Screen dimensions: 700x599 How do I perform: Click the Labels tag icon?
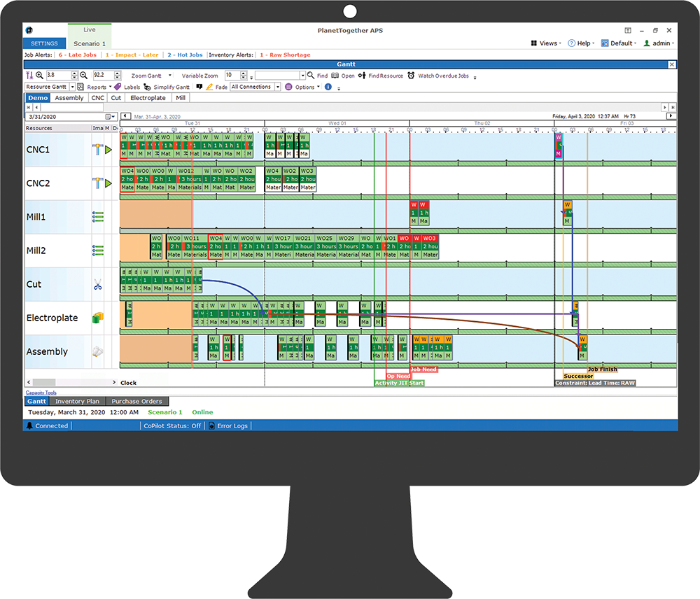(118, 87)
